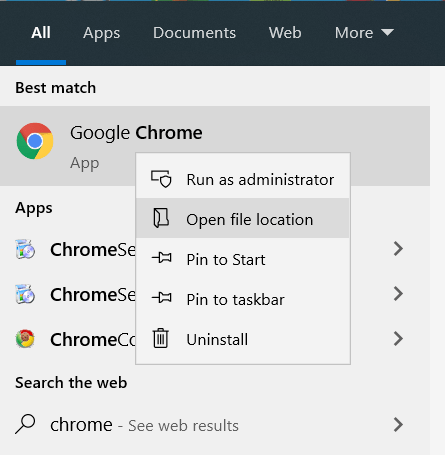Select Open file location in the context menu

pos(243,218)
